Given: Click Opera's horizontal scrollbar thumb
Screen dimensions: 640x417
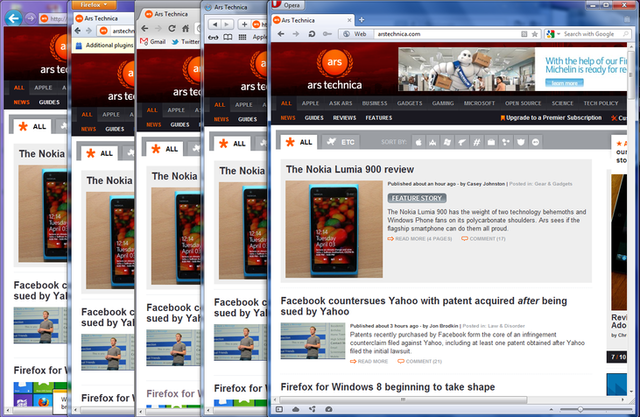Looking at the screenshot, I should pyautogui.click(x=403, y=399).
